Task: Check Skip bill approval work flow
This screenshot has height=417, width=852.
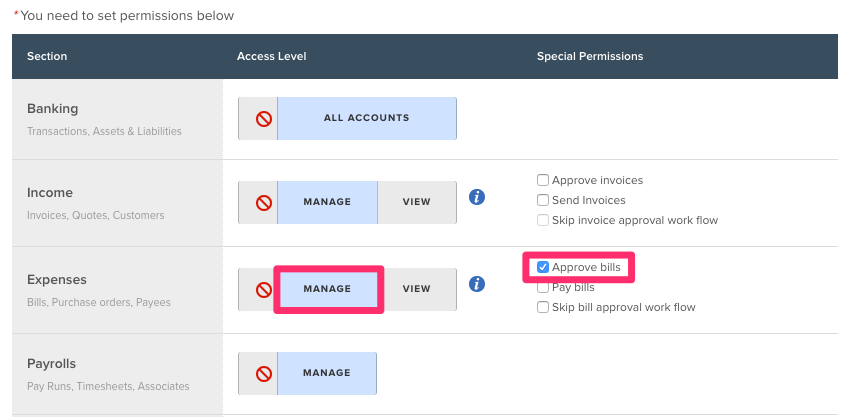Action: point(542,307)
